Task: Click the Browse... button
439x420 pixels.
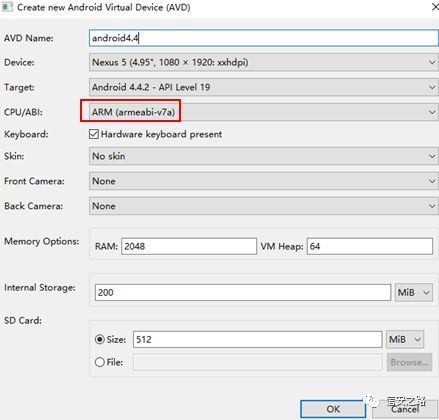Action: [x=409, y=362]
